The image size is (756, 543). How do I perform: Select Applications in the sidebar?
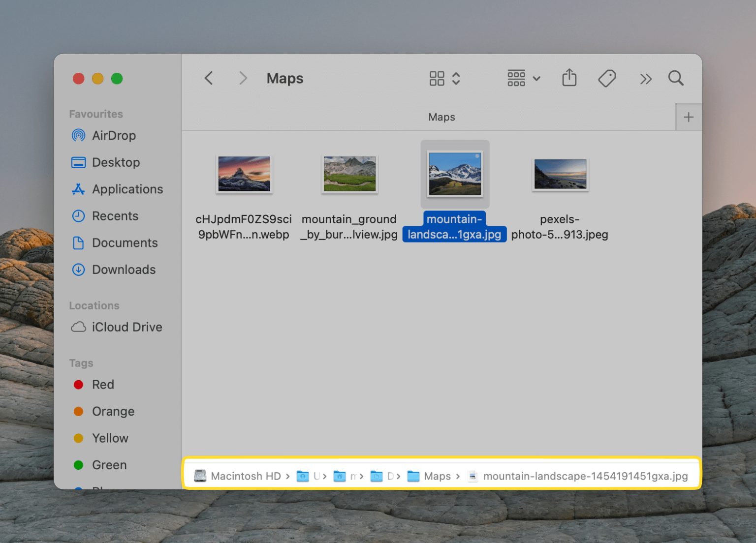[127, 189]
